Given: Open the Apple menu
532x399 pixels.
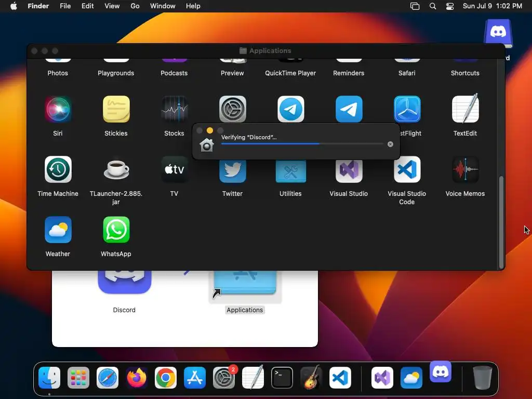Looking at the screenshot, I should [x=14, y=6].
